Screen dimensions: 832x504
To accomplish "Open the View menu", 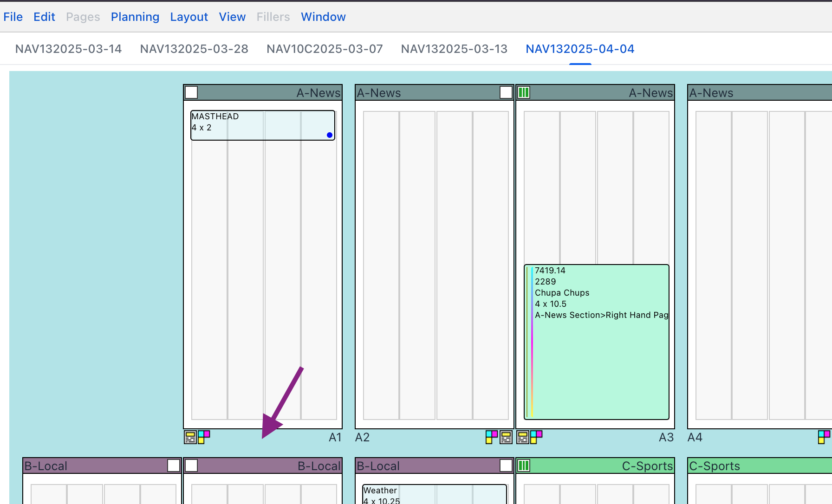I will click(x=232, y=17).
